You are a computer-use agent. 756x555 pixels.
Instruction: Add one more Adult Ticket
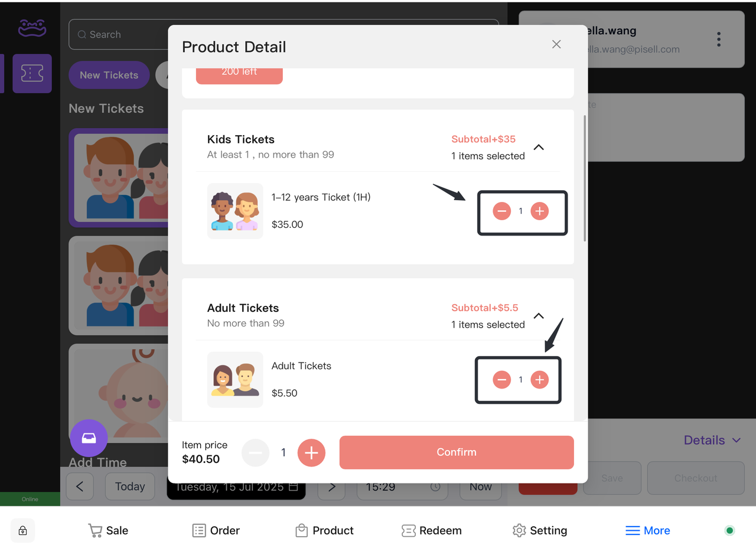[539, 380]
